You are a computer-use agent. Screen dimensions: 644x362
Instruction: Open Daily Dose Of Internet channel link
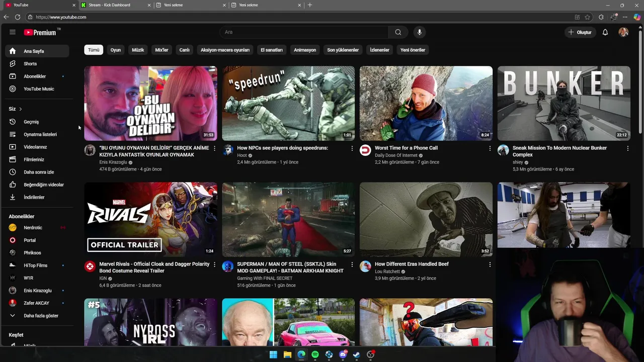tap(396, 155)
